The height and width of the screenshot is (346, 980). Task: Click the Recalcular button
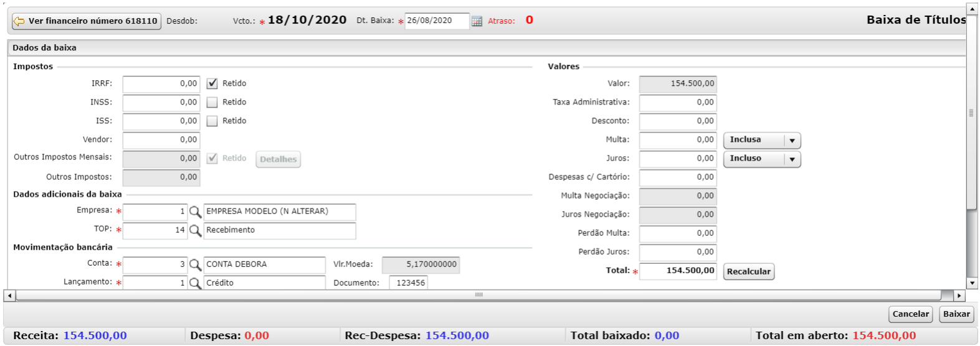749,272
